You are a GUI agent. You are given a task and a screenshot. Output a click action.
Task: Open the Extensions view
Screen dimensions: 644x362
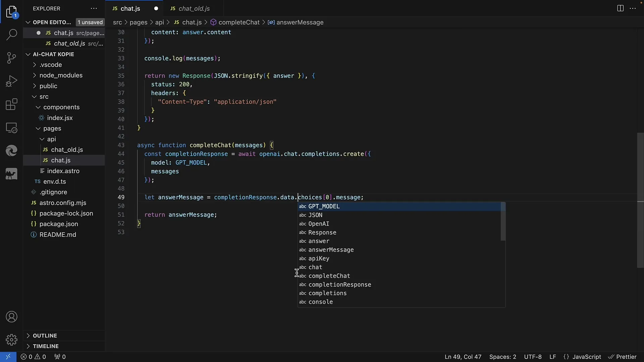[x=11, y=104]
